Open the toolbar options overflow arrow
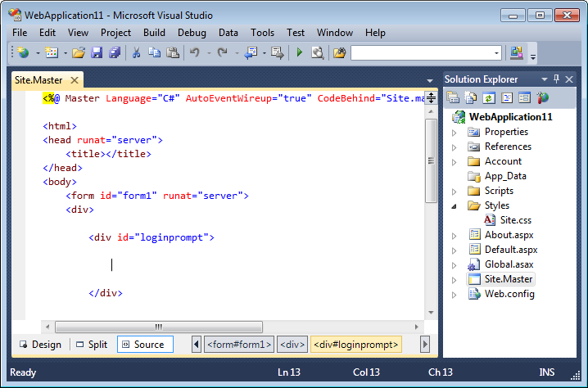The height and width of the screenshot is (388, 588). tap(533, 56)
